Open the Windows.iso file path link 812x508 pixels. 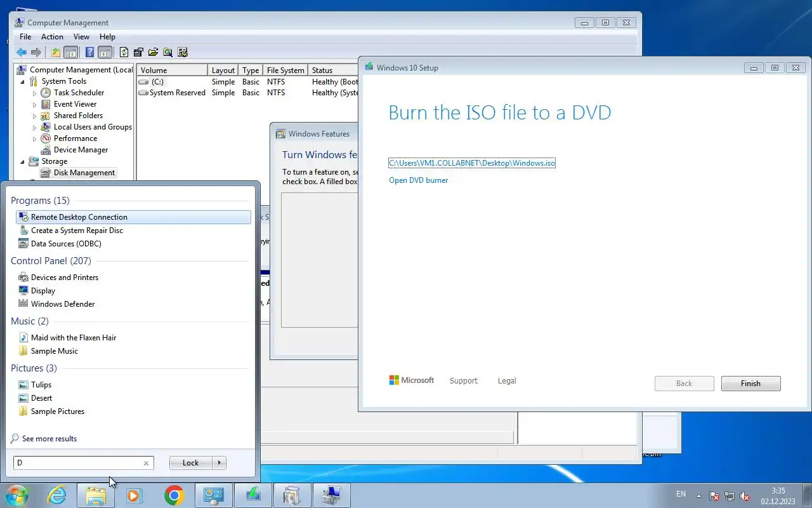coord(472,163)
